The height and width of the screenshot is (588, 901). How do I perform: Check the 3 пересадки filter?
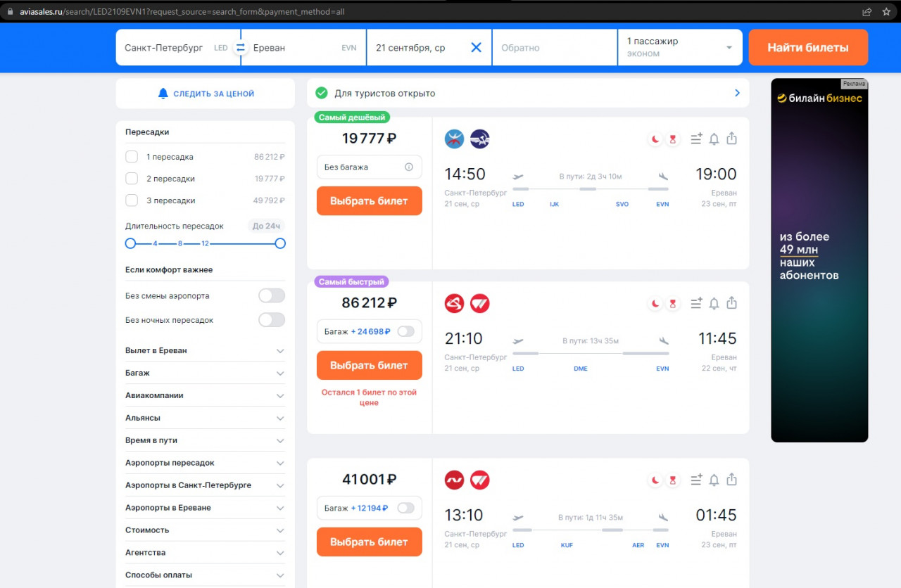[132, 200]
